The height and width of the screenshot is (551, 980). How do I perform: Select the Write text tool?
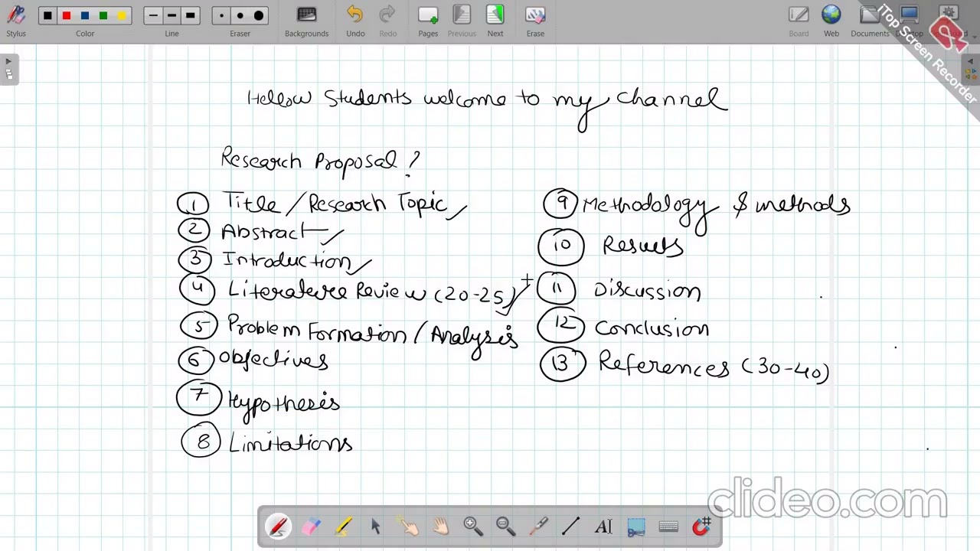(x=603, y=527)
